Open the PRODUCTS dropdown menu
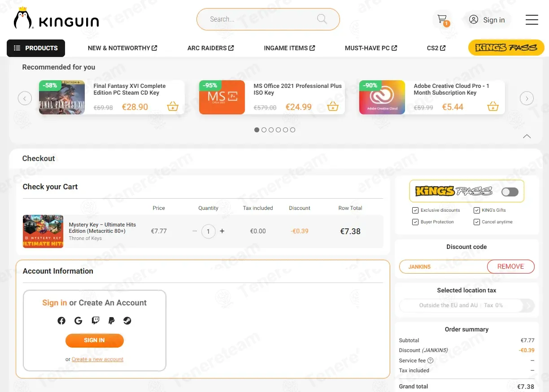549x392 pixels. 36,48
